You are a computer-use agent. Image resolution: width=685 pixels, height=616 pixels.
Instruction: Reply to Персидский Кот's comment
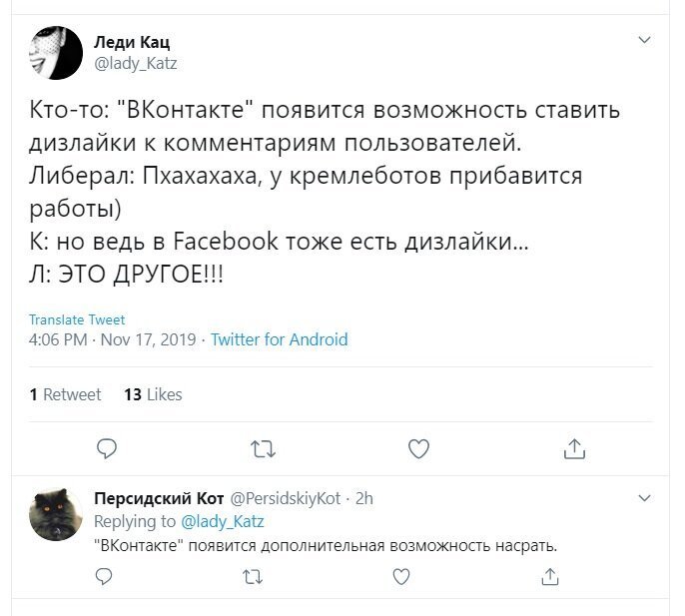(x=104, y=577)
